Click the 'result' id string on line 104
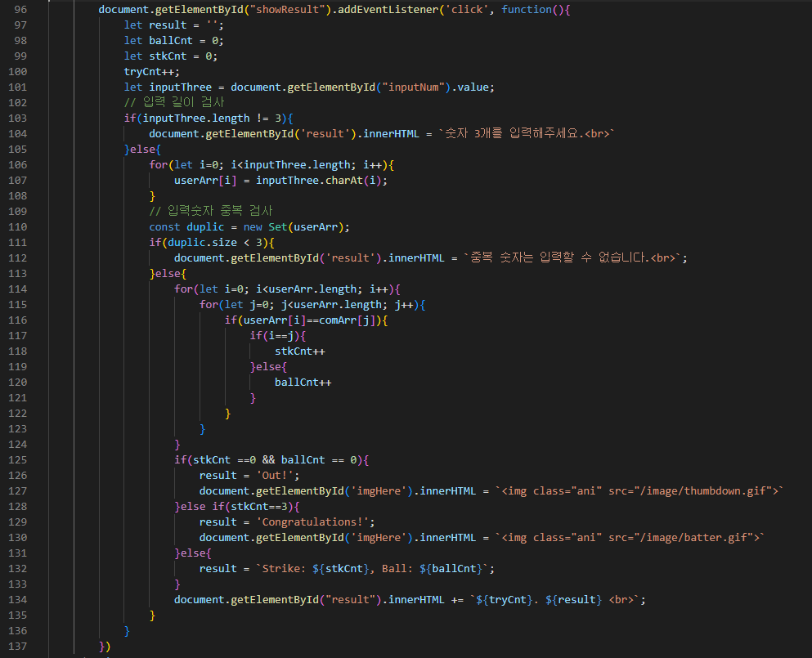Image resolution: width=812 pixels, height=658 pixels. 325,133
